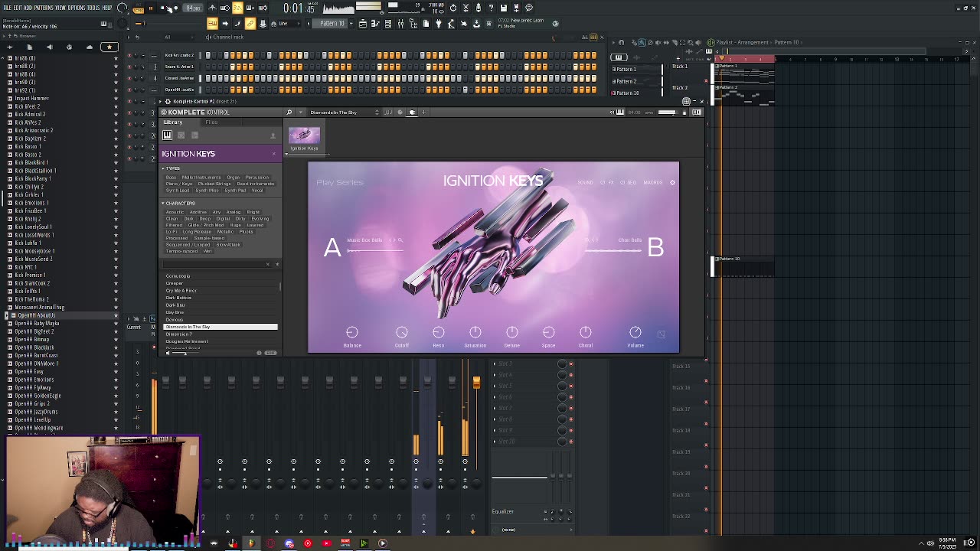The width and height of the screenshot is (980, 551).
Task: Choose the Cry Me A River preset
Action: [x=181, y=291]
